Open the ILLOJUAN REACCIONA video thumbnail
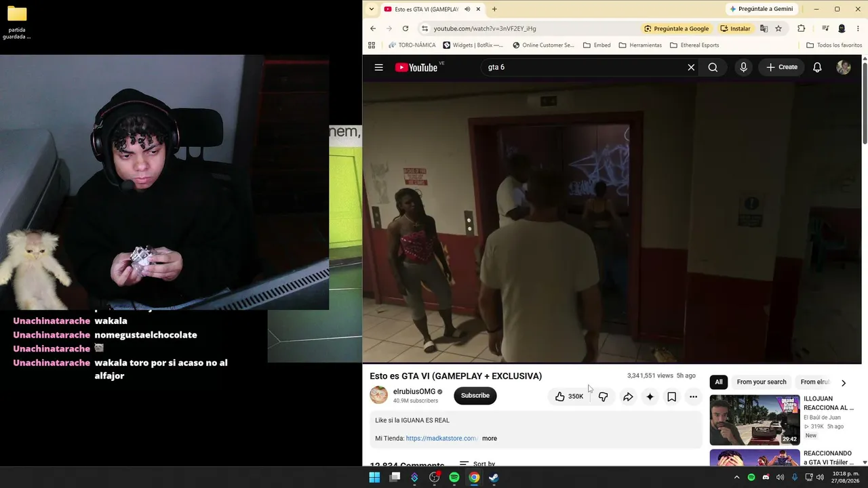868x488 pixels. coord(755,420)
